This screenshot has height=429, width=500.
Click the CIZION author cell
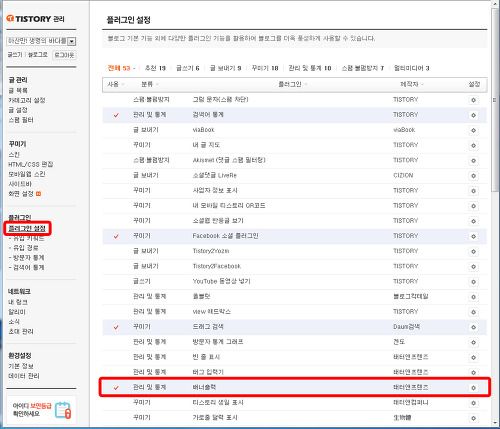(403, 175)
